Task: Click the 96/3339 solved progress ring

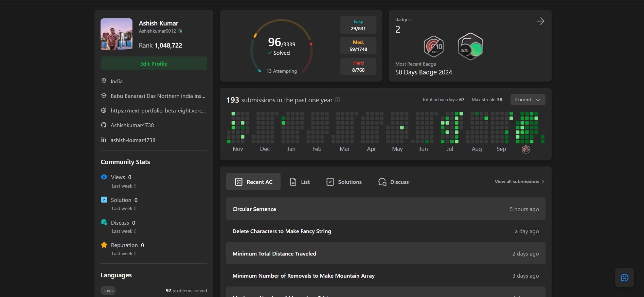Action: coord(282,47)
